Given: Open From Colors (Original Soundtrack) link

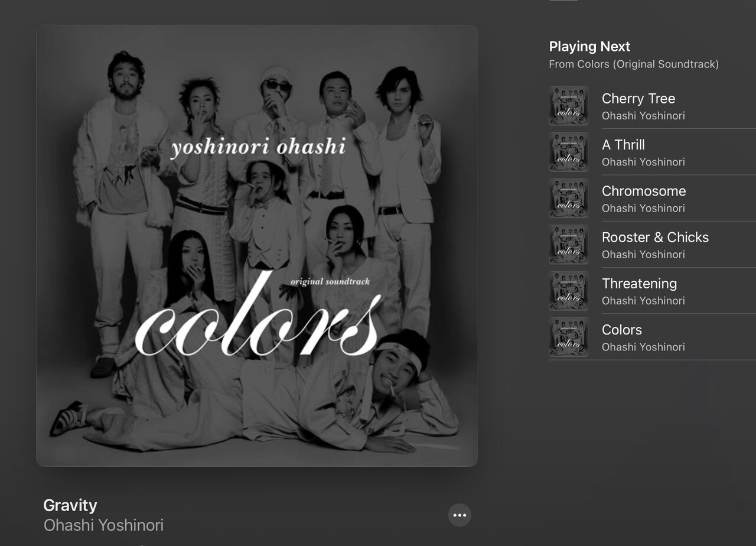Looking at the screenshot, I should point(634,64).
